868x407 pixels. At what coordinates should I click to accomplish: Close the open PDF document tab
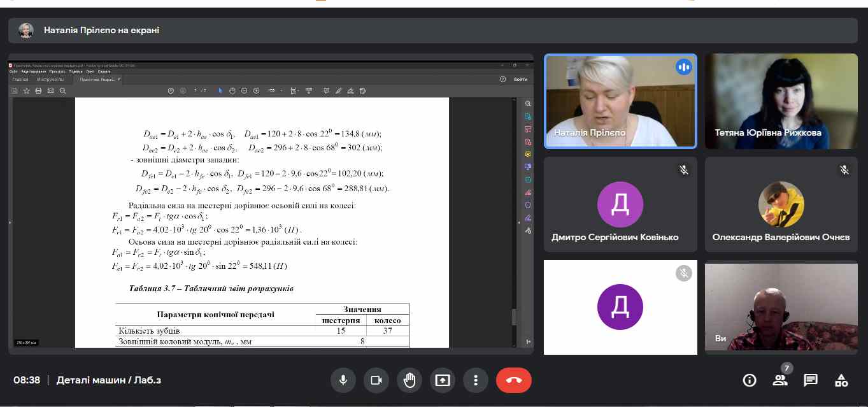pyautogui.click(x=119, y=80)
